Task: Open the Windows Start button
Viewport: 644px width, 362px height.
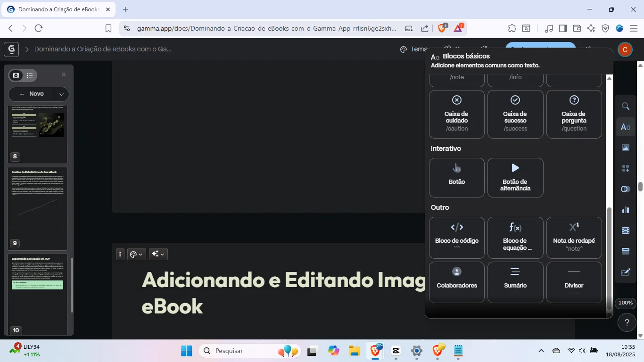Action: (187, 351)
